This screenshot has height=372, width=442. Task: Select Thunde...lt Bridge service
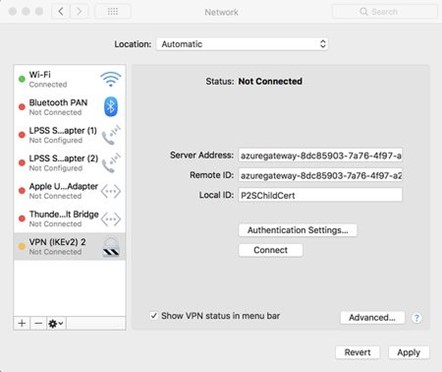(70, 219)
